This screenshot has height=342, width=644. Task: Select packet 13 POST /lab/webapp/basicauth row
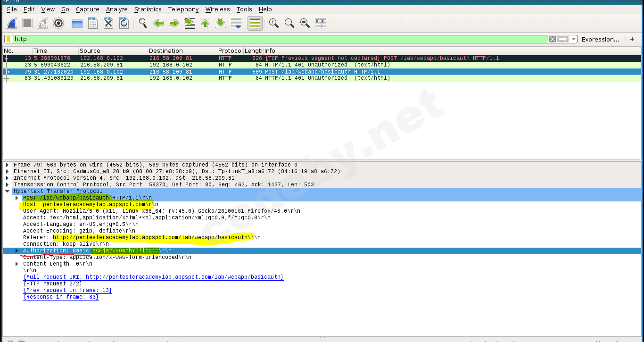coord(322,58)
